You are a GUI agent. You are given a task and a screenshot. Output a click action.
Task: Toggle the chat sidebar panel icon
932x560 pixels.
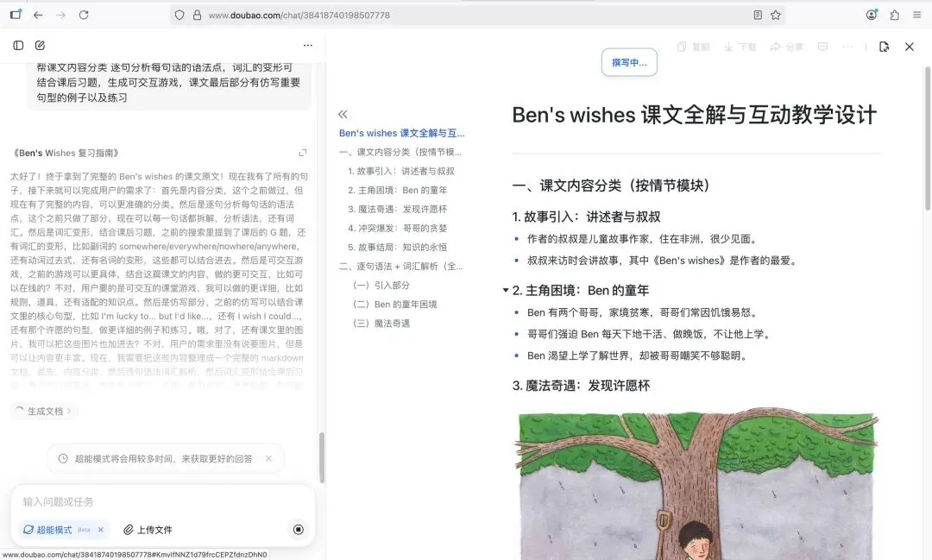coord(18,45)
